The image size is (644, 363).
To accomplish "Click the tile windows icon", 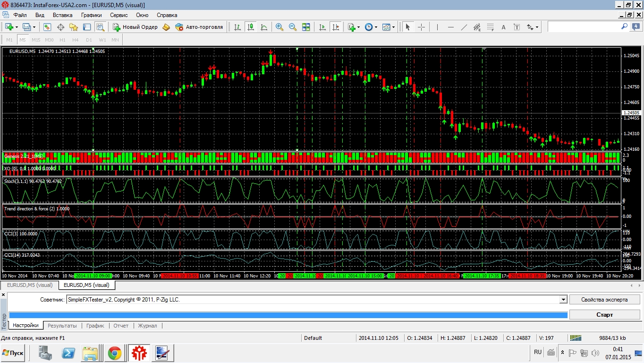I will pos(306,27).
